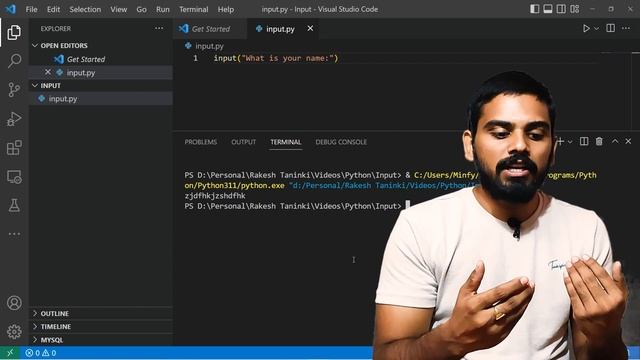Click the VS Code logo icon

click(x=11, y=9)
